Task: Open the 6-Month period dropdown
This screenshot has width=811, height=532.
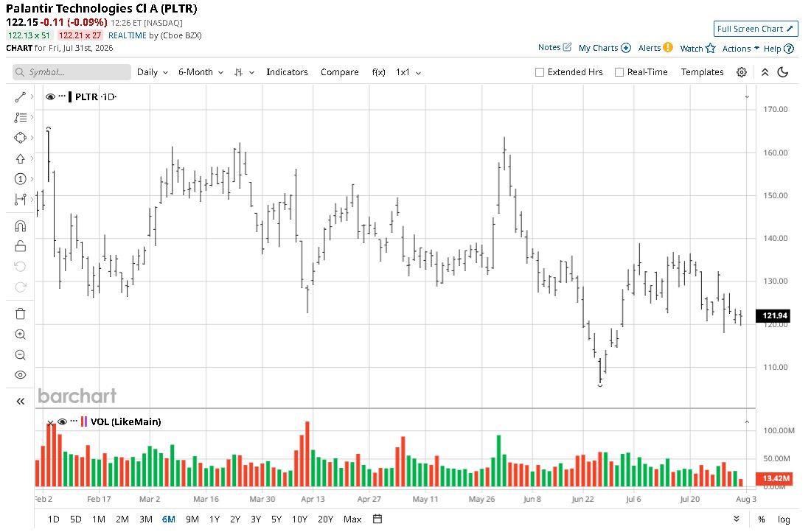Action: [x=201, y=72]
